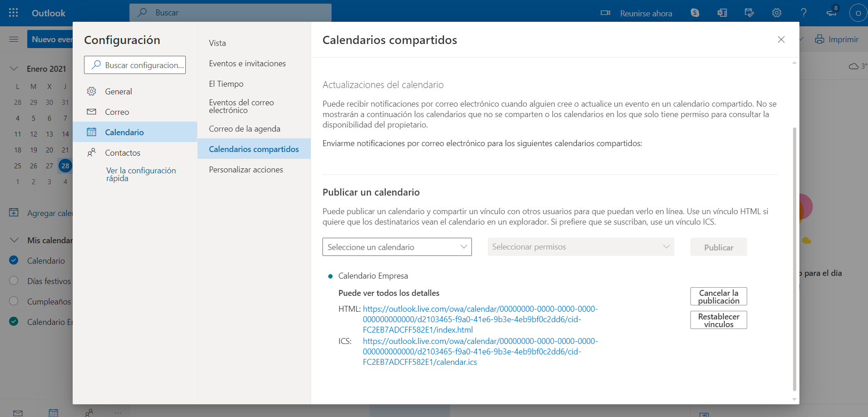This screenshot has height=417, width=868.
Task: Click Cancelar la publicación button
Action: pyautogui.click(x=718, y=297)
